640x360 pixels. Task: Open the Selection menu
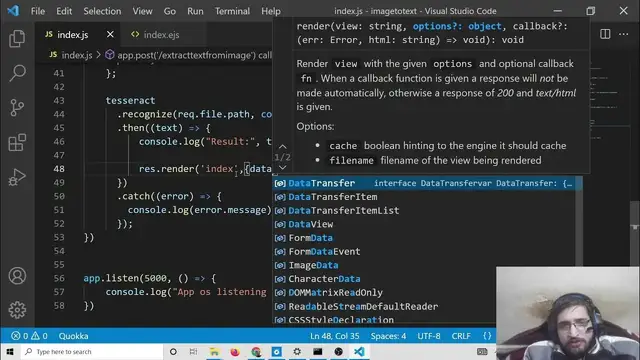102,11
